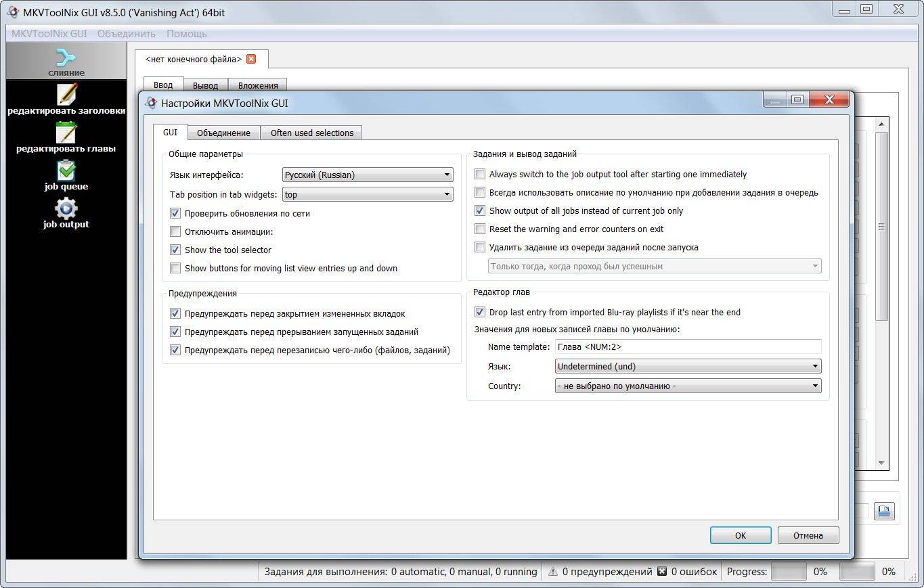Toggle warning before aborting running jobs
Viewport: 924px width, 588px height.
(175, 332)
